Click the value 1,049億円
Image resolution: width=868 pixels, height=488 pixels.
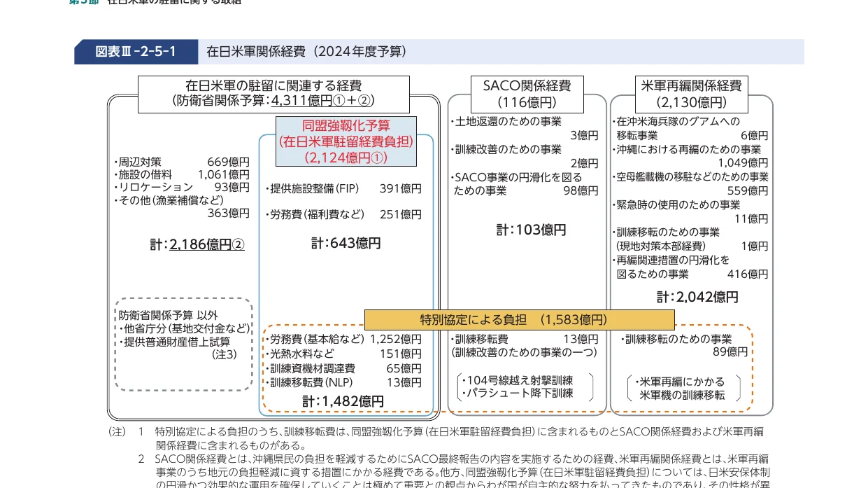tap(743, 163)
